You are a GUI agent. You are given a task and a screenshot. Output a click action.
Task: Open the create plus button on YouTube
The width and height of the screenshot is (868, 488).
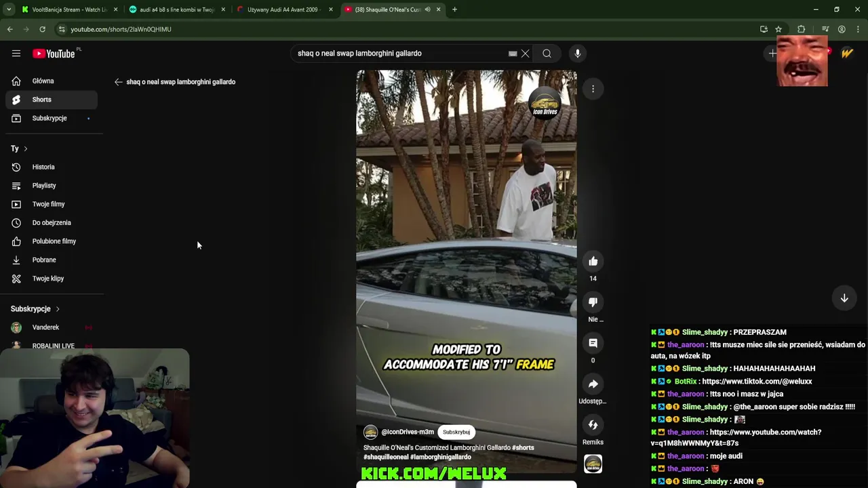tap(772, 54)
